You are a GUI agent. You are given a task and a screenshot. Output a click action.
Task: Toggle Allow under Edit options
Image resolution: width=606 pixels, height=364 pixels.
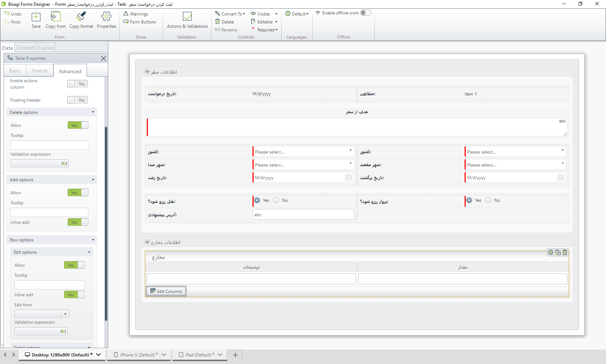pyautogui.click(x=74, y=265)
